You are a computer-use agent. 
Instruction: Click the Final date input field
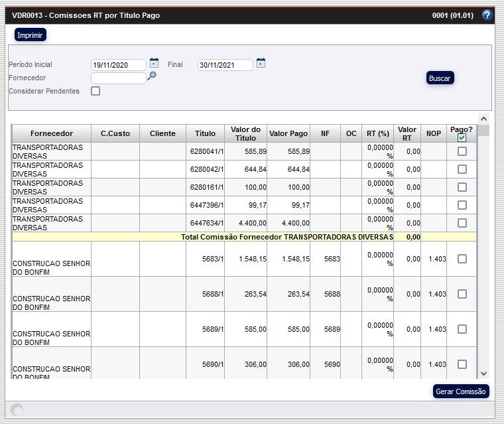(x=225, y=65)
